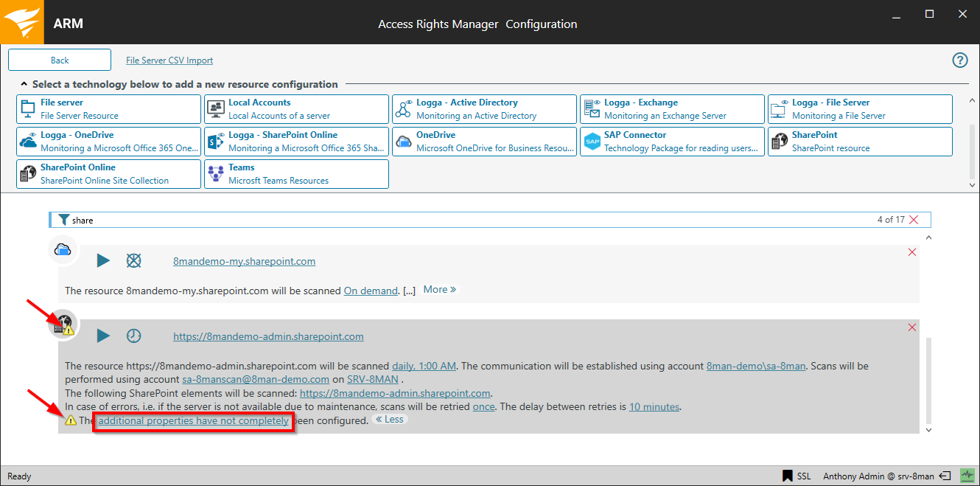
Task: Remove the 8mandemo-admin resource configuration
Action: tap(912, 327)
